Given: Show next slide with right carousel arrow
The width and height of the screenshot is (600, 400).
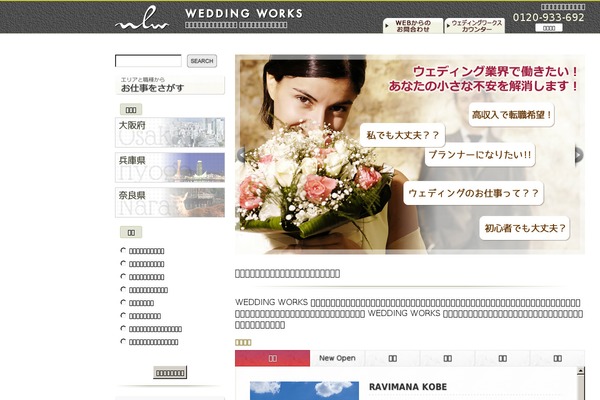Looking at the screenshot, I should [579, 155].
